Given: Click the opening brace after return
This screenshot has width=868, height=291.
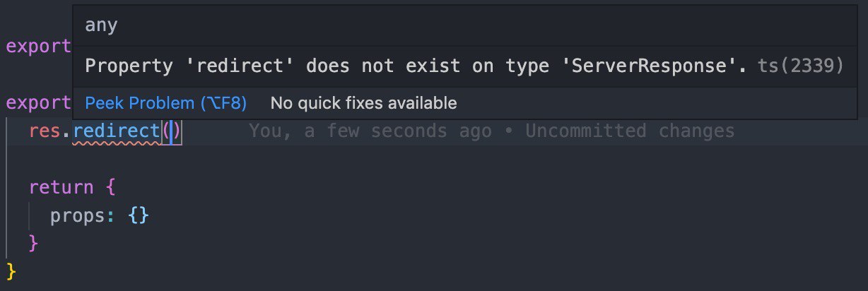Looking at the screenshot, I should click(109, 188).
